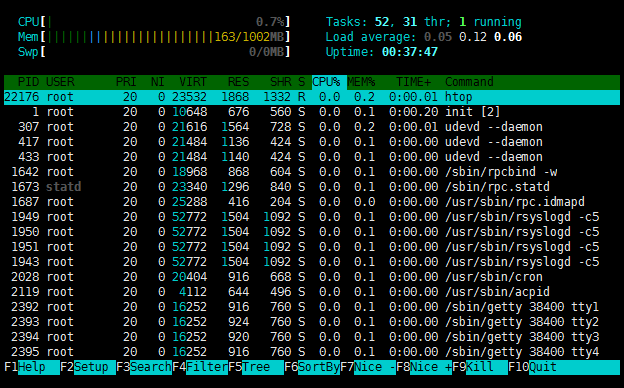Screen dimensions: 624x388
Task: Open F2 Setup in the bottom bar
Action: pyautogui.click(x=88, y=367)
